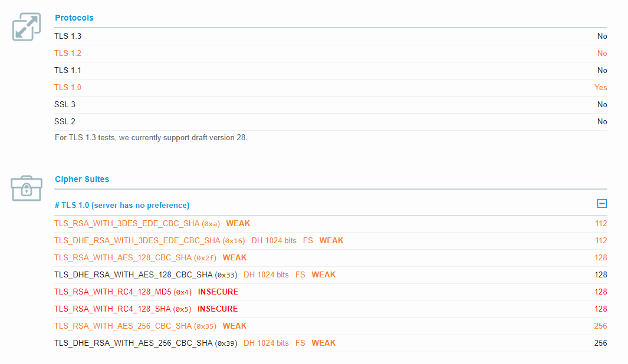
Task: Click TLS_RSA_WITH_3DES_EDE_CBC_SHA (0xa) cipher name
Action: [137, 224]
